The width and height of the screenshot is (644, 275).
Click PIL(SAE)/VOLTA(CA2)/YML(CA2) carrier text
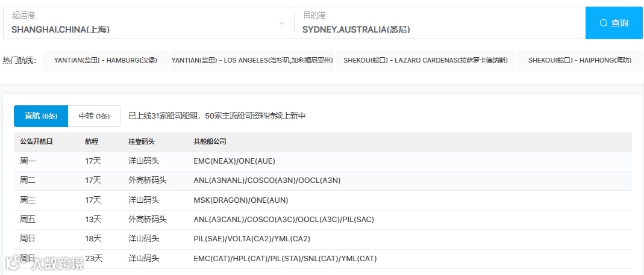point(252,238)
